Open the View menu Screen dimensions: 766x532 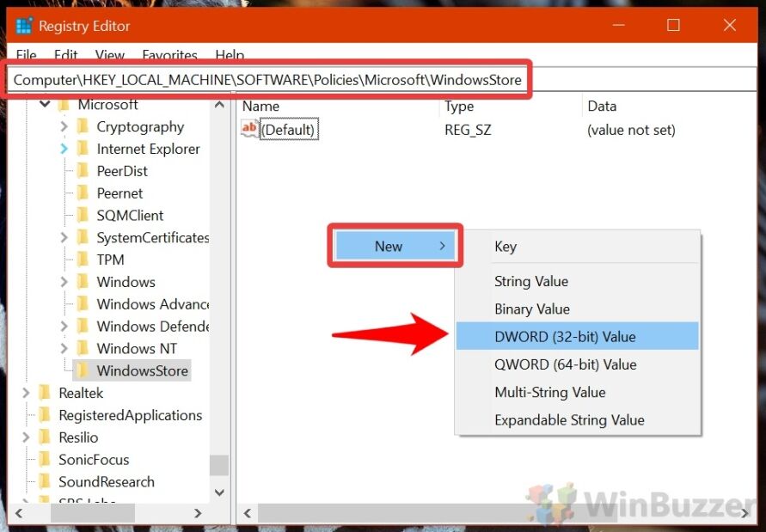click(110, 54)
